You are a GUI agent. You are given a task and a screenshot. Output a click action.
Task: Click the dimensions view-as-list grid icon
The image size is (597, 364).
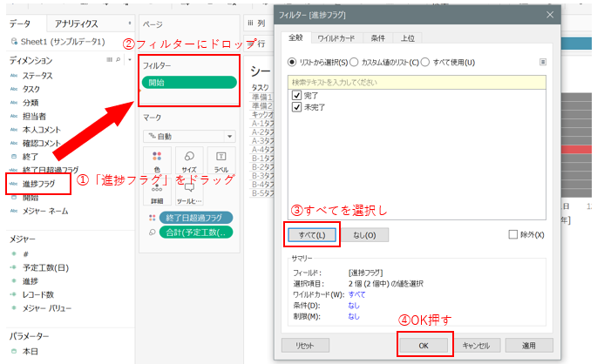pos(110,60)
